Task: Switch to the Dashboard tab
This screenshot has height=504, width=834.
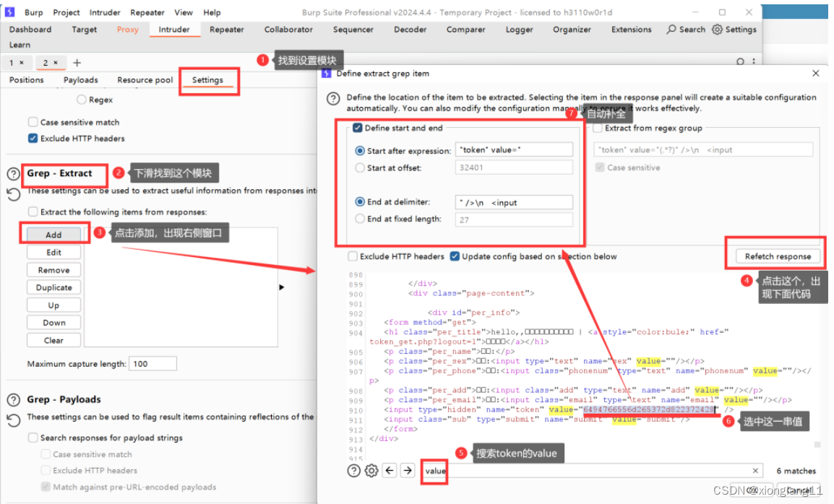Action: point(30,29)
